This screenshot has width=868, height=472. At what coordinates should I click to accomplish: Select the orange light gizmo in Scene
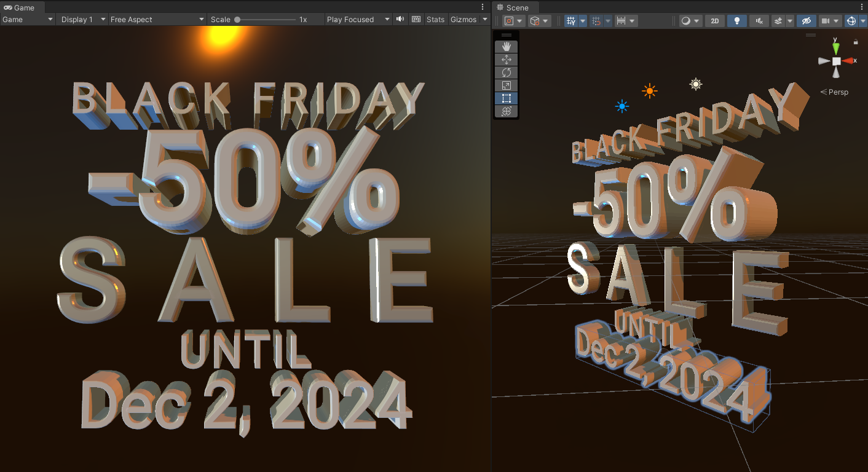pyautogui.click(x=649, y=91)
